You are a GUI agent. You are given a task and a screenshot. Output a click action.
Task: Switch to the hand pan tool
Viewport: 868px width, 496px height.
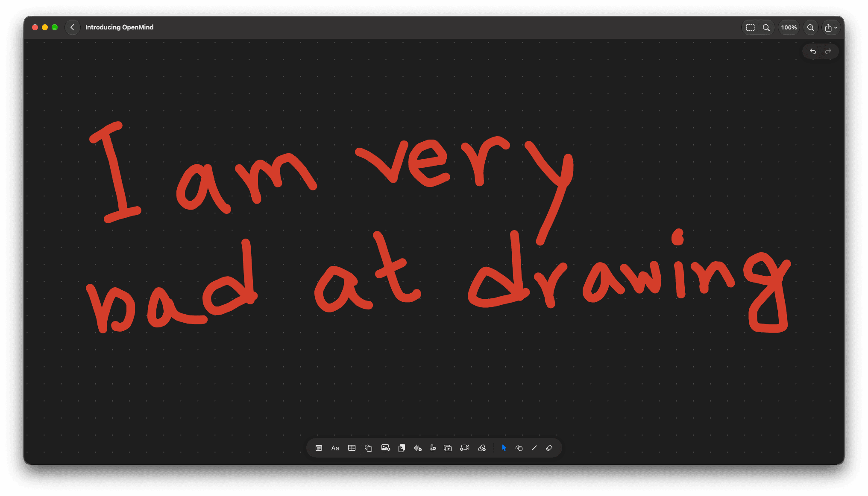pos(519,448)
